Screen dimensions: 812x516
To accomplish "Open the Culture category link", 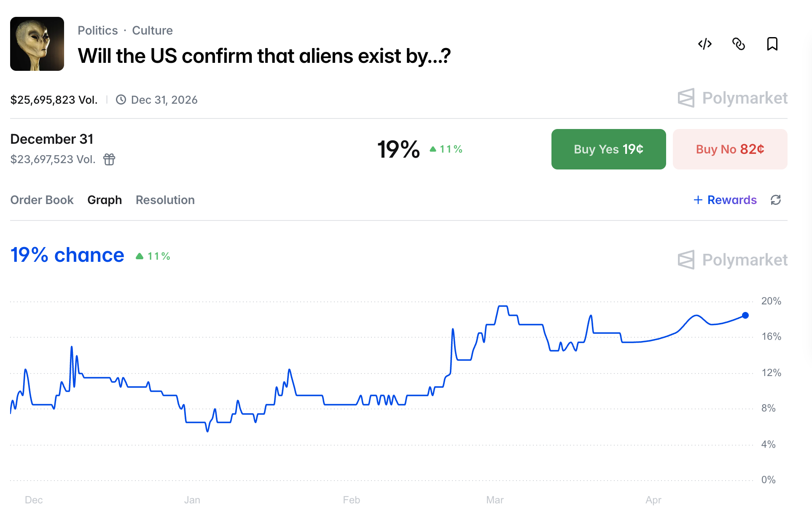I will pyautogui.click(x=152, y=30).
